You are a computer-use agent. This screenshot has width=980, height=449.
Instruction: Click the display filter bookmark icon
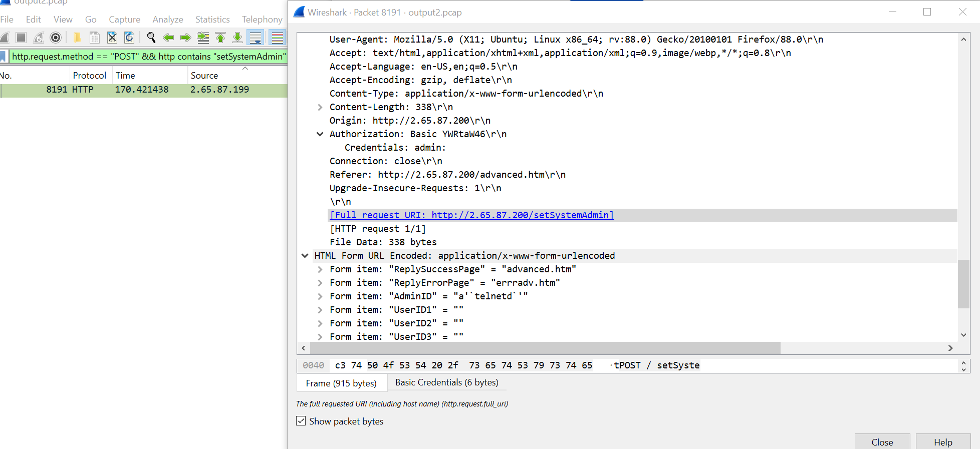click(3, 57)
